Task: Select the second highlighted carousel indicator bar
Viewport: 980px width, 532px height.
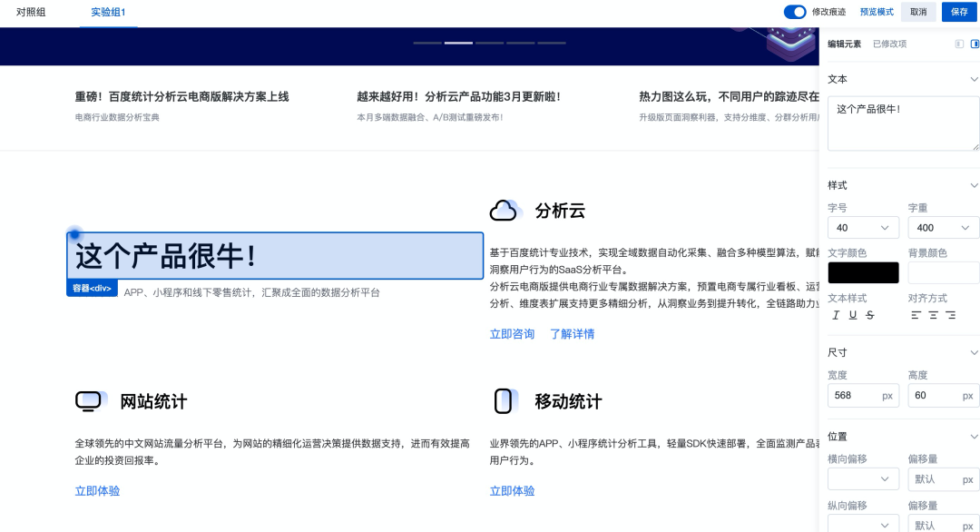Action: coord(458,44)
